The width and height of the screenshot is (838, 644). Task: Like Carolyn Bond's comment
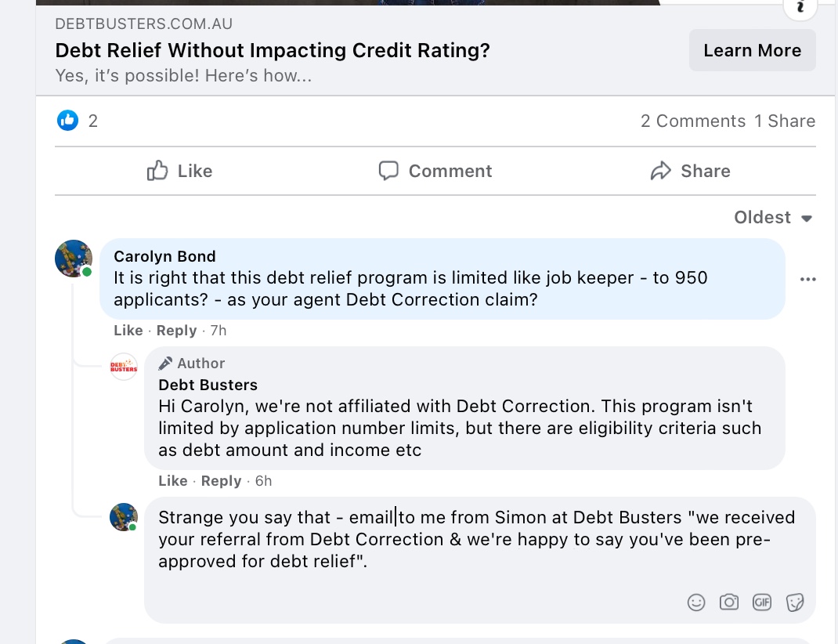128,331
